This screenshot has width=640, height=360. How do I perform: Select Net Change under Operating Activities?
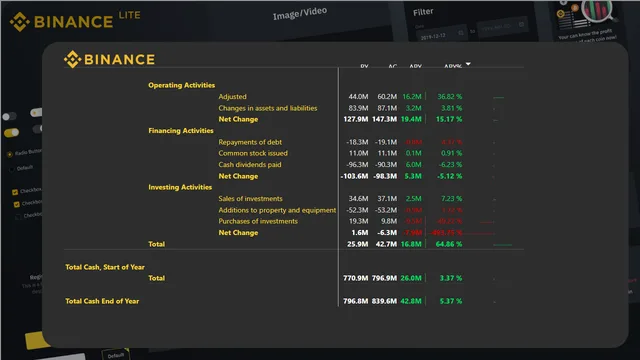coord(238,119)
